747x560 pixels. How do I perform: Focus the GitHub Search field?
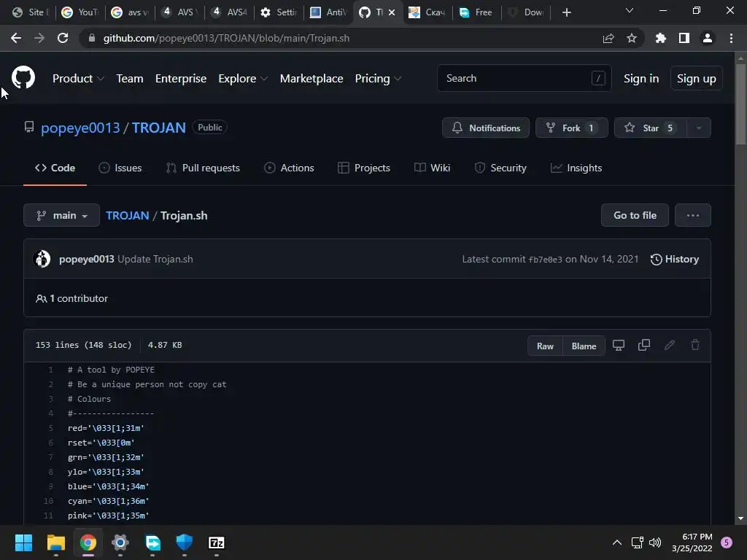(x=524, y=78)
